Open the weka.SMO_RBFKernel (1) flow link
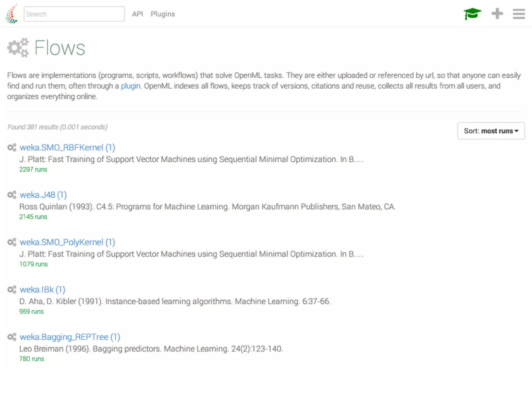 tap(67, 148)
